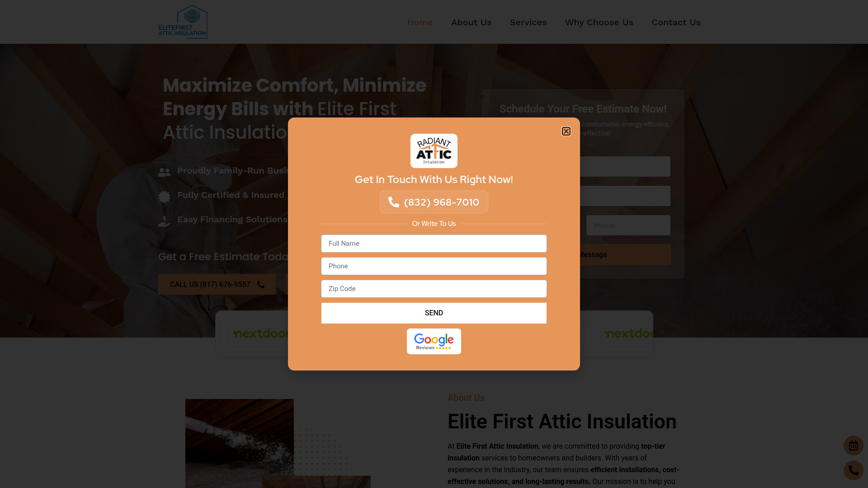Focus the Zip Code field
868x488 pixels.
(434, 289)
